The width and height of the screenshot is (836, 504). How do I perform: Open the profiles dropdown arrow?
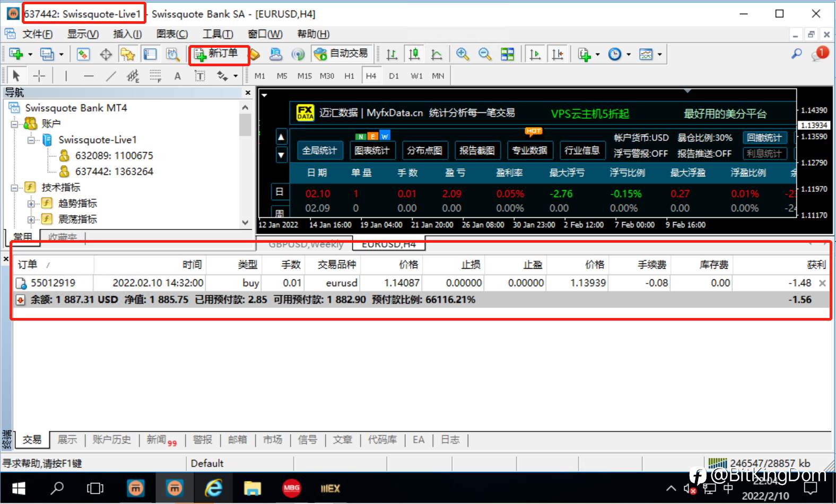62,54
